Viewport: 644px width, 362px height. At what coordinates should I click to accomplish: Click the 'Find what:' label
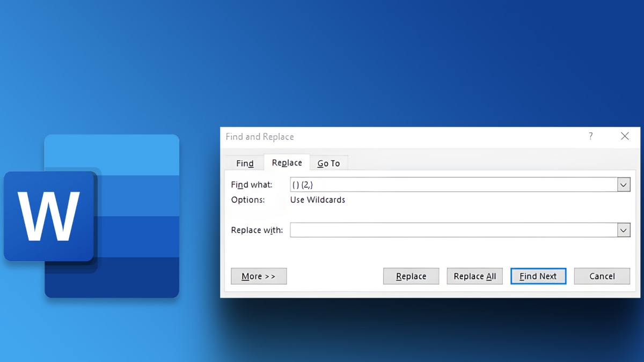(x=252, y=184)
